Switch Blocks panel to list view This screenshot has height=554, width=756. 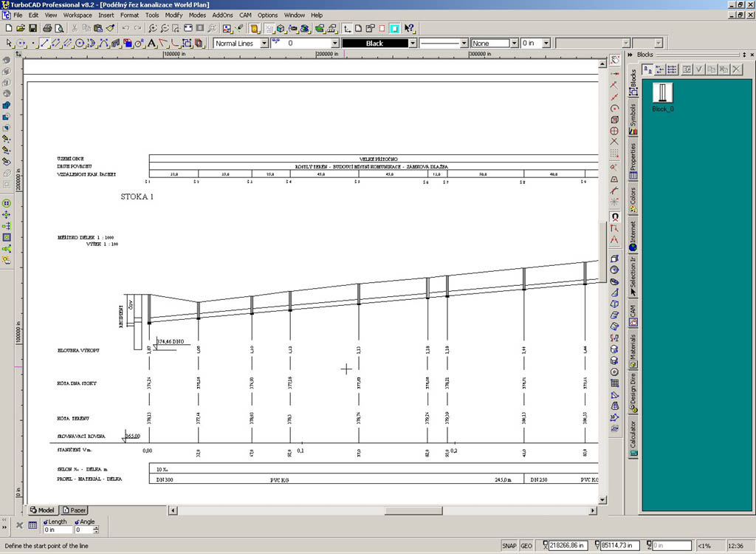coord(660,69)
